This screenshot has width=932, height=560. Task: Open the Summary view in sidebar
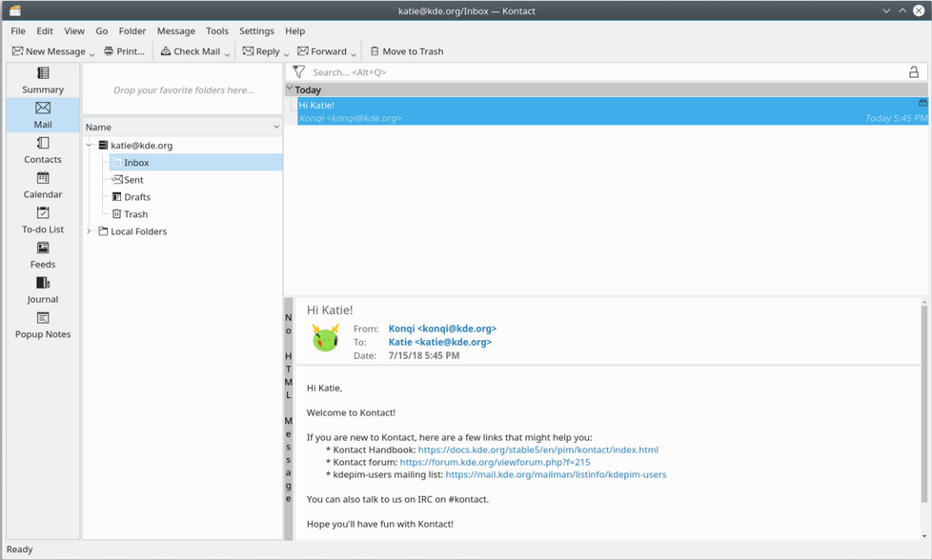(x=43, y=81)
